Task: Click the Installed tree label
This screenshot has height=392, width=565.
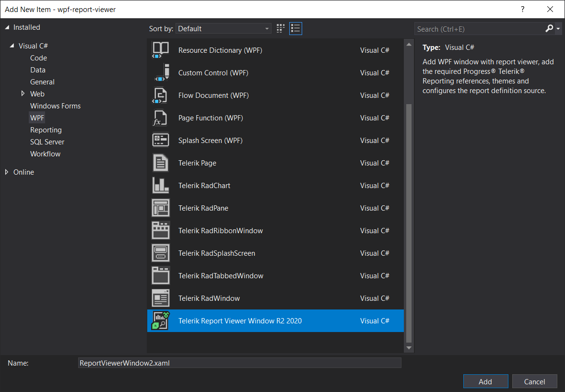Action: pyautogui.click(x=27, y=27)
